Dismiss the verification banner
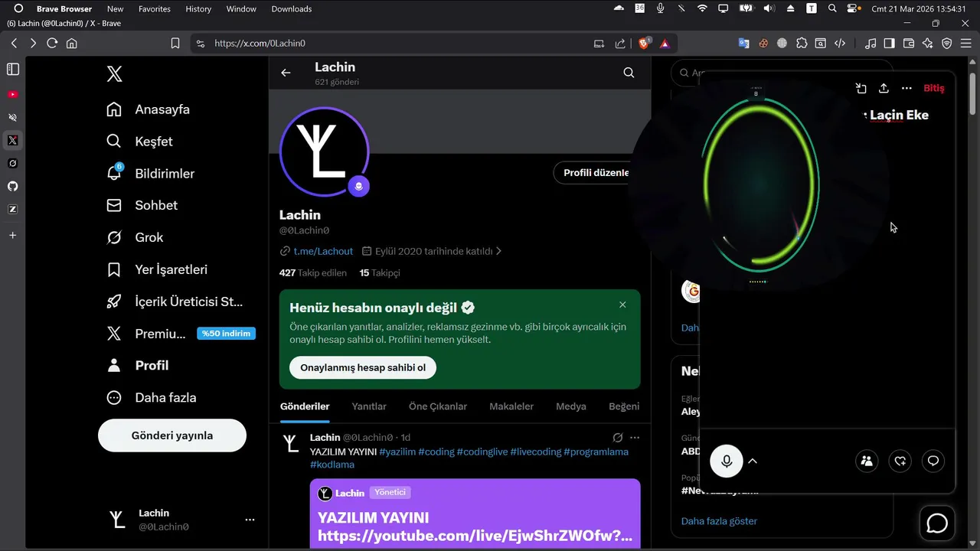Image resolution: width=980 pixels, height=551 pixels. coord(622,305)
